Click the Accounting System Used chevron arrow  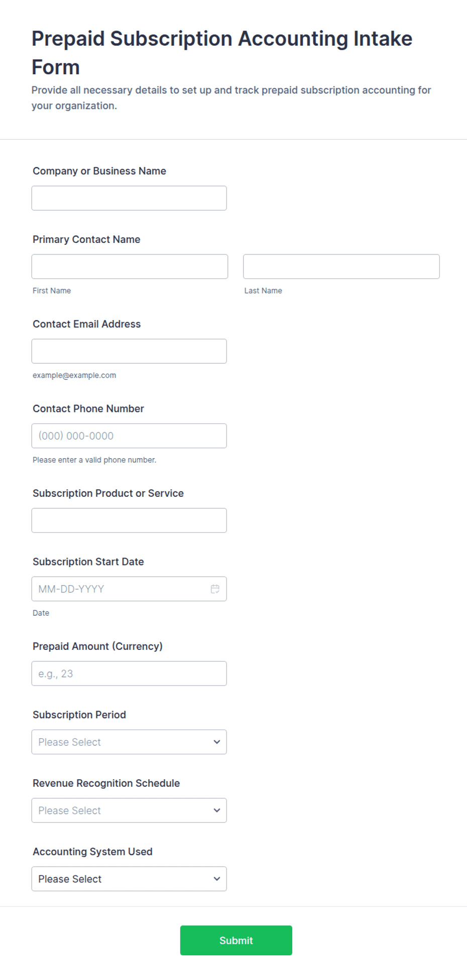pyautogui.click(x=217, y=879)
